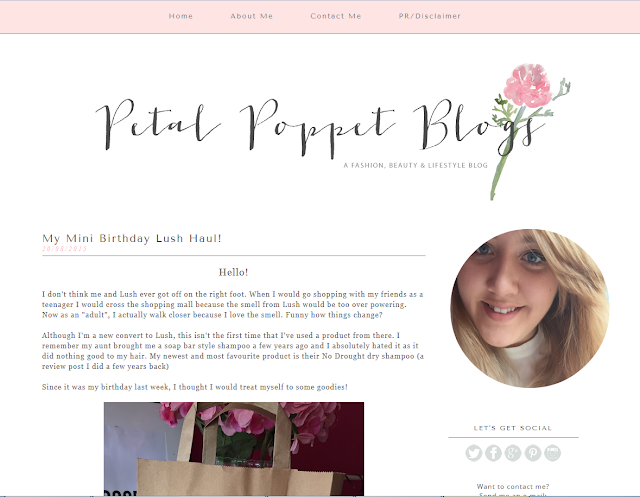Click the Send me an e-mail link
Screen dimensions: 640x497
click(513, 495)
